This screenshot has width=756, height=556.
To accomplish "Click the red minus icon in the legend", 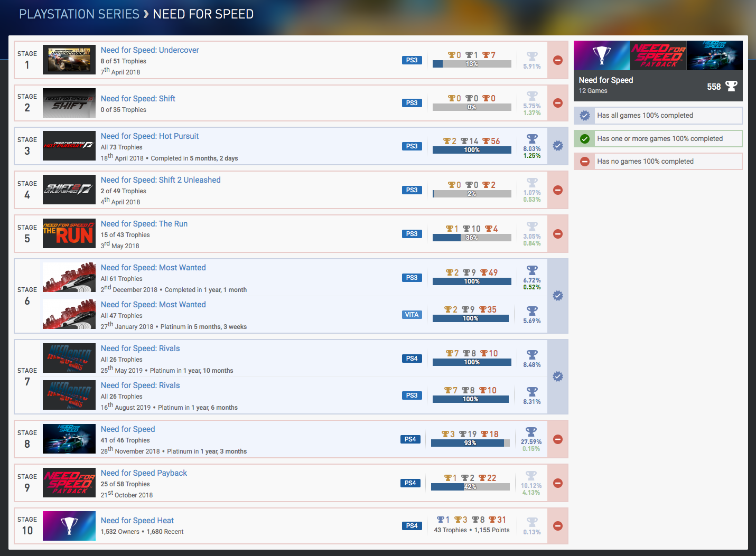I will [x=585, y=162].
